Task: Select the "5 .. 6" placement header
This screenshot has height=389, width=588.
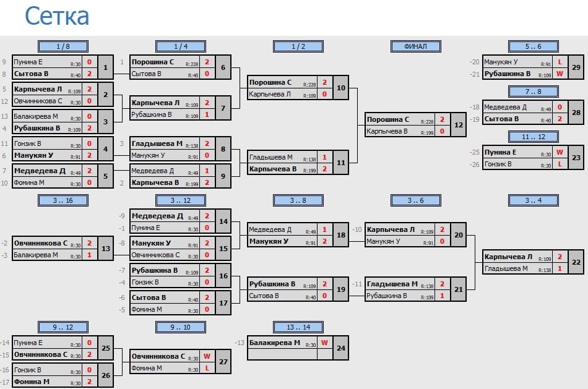Action: pos(533,46)
